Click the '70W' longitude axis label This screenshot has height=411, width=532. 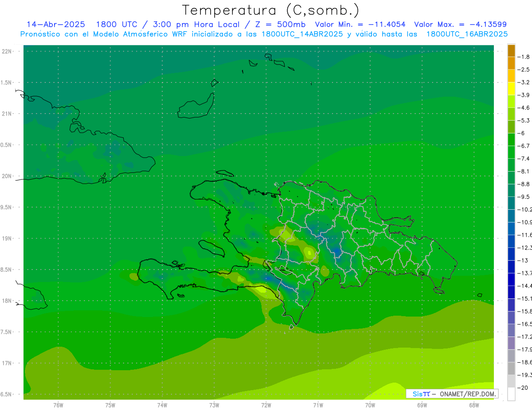[370, 405]
